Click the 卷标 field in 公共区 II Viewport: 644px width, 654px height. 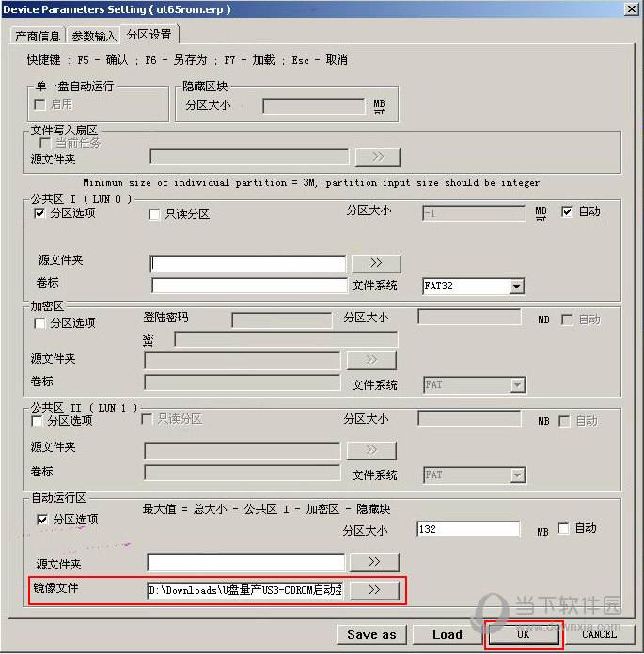(242, 473)
